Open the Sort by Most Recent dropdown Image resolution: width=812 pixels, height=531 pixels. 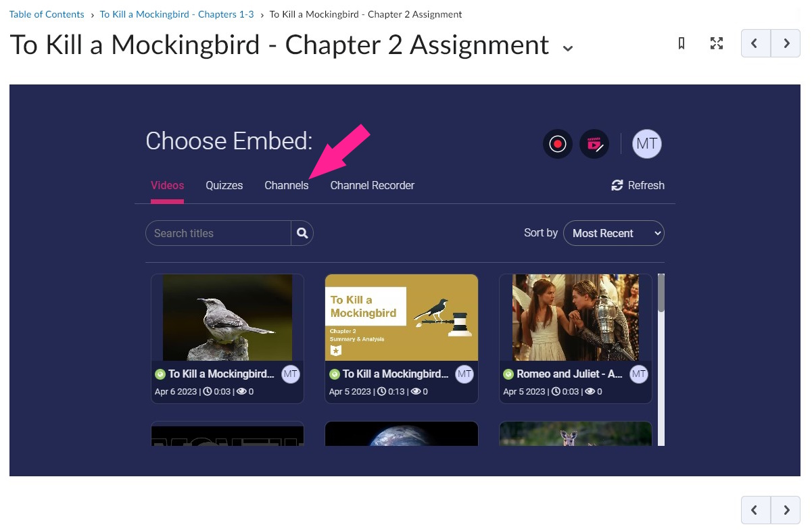(x=614, y=233)
